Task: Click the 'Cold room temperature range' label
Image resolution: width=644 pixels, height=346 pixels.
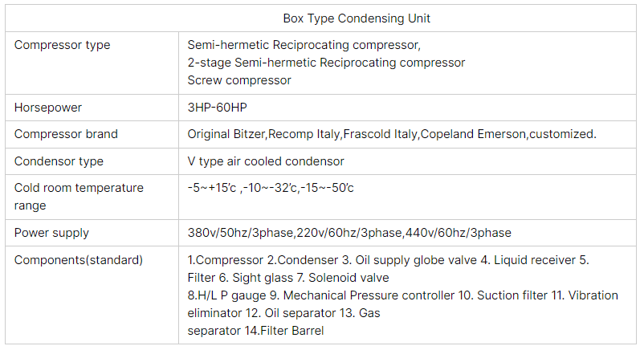Action: click(79, 196)
